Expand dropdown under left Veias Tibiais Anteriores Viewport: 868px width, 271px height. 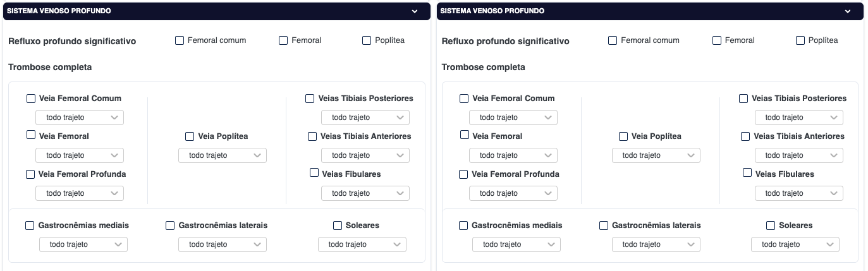pos(365,155)
